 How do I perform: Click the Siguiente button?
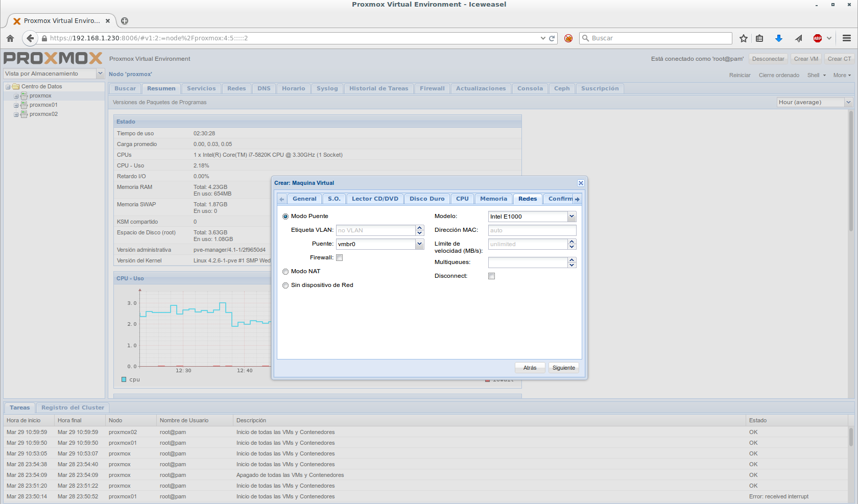coord(563,368)
